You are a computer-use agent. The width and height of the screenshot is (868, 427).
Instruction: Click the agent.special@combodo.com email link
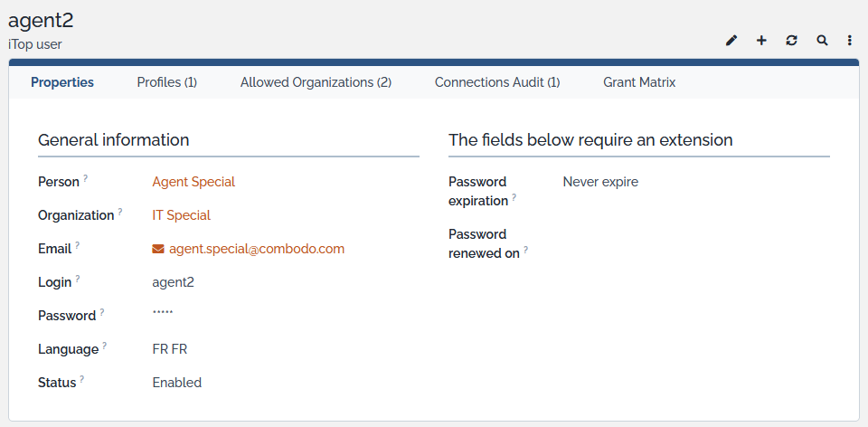(257, 249)
